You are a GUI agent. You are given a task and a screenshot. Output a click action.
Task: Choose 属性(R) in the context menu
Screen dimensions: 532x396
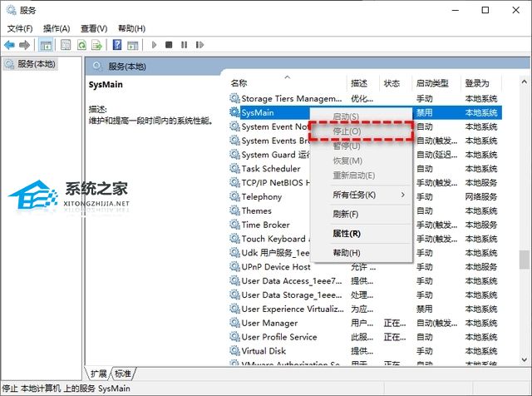[362, 233]
